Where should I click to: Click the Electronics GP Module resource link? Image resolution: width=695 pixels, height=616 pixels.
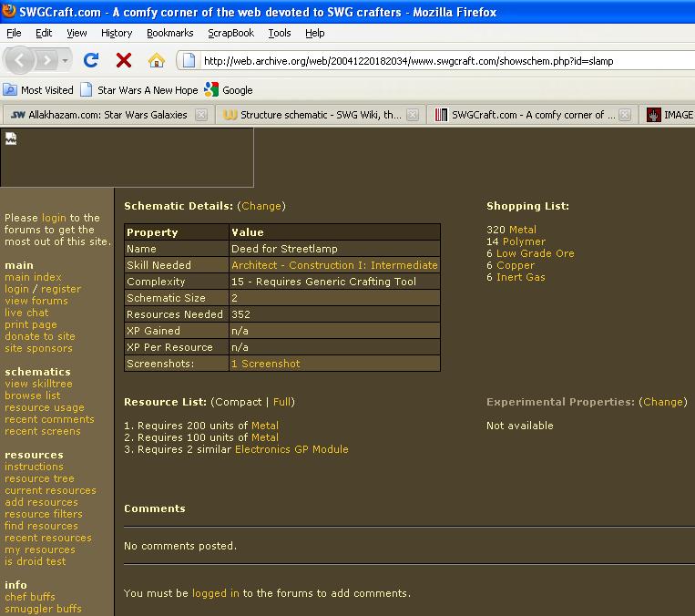[x=291, y=449]
